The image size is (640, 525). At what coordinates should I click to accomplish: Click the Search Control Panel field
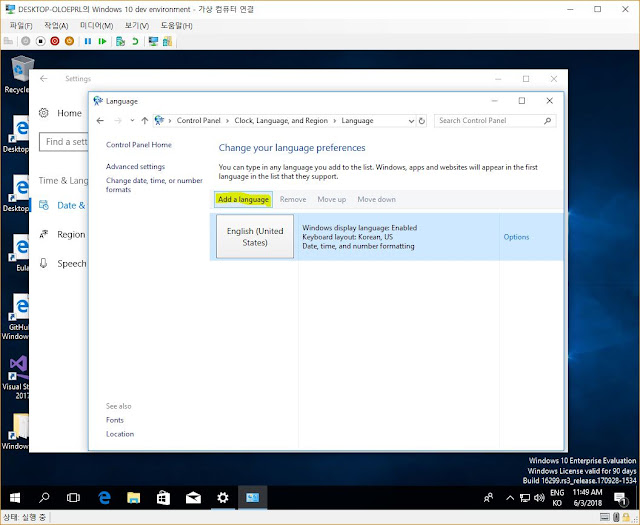(x=495, y=120)
